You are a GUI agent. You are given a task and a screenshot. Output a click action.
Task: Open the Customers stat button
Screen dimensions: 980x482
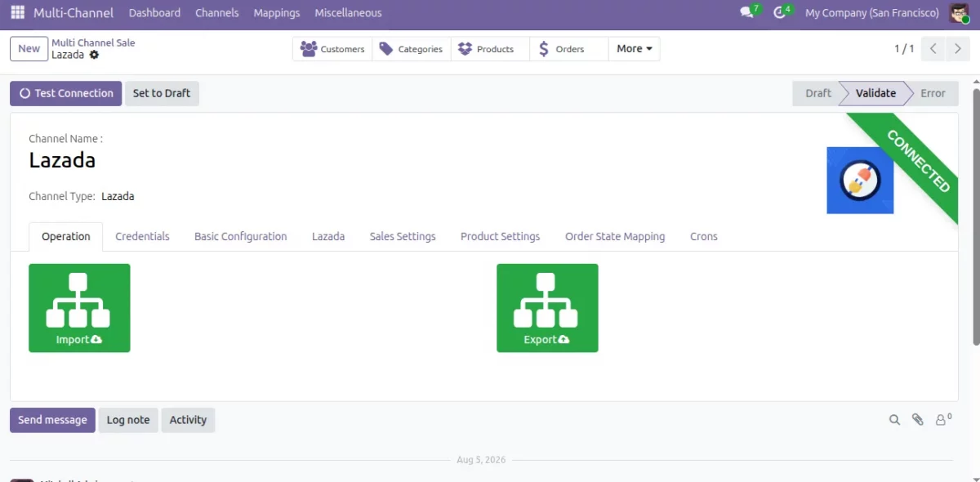(332, 49)
